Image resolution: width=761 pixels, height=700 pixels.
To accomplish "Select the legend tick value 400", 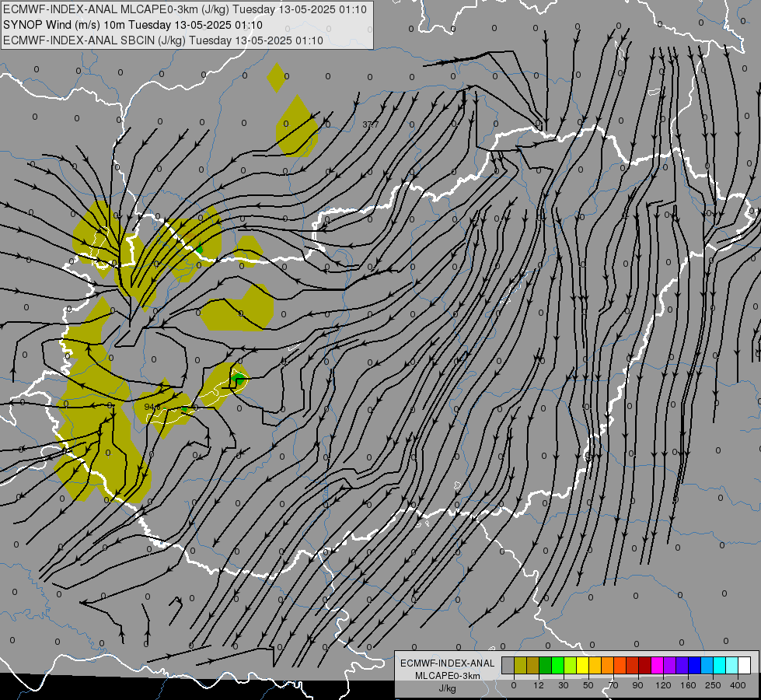I will click(x=738, y=685).
